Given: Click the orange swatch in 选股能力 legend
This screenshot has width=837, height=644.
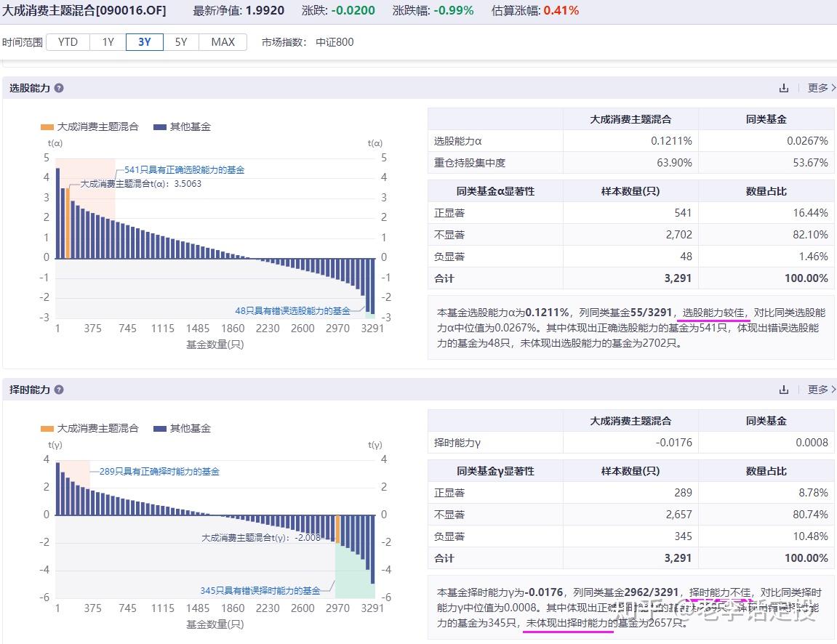Looking at the screenshot, I should 47,127.
